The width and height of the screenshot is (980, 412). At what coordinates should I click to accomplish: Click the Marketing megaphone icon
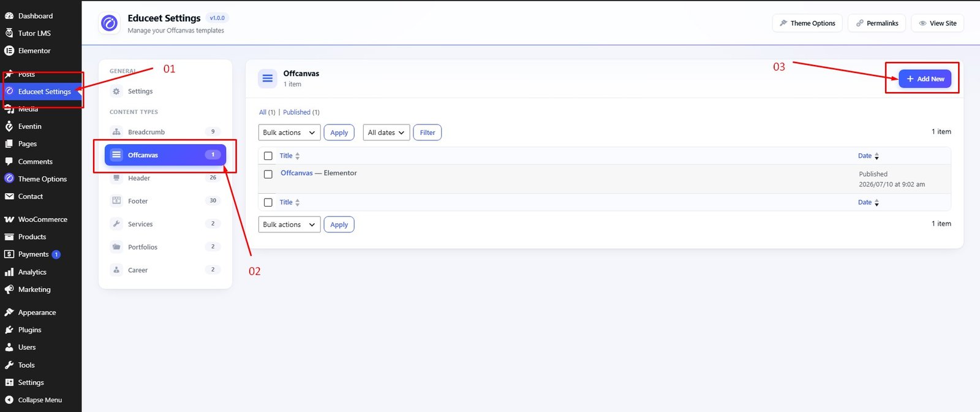point(9,289)
